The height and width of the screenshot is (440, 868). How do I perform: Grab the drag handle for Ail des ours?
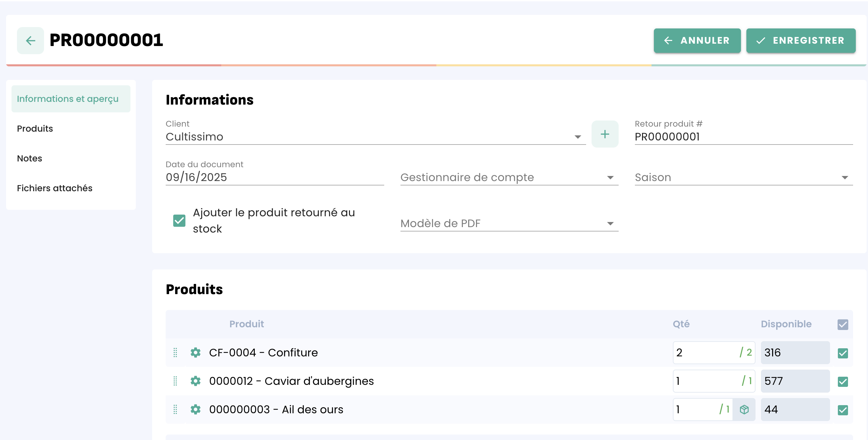175,410
